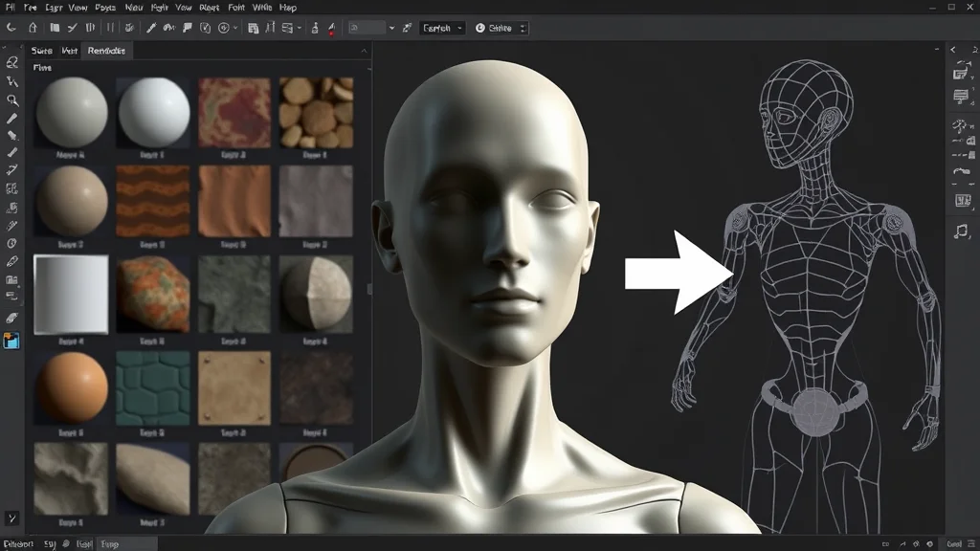
Task: Choose the glossy orange sphere material
Action: (x=71, y=388)
